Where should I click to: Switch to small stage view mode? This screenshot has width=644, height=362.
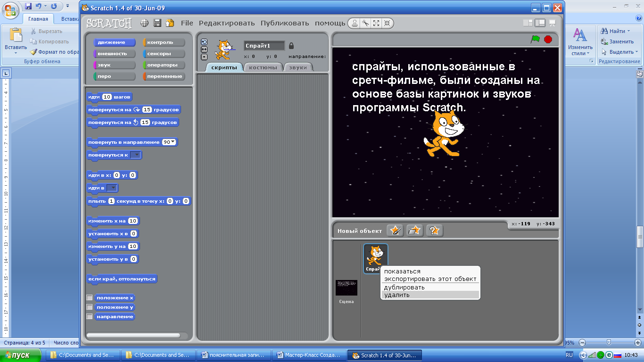(528, 23)
